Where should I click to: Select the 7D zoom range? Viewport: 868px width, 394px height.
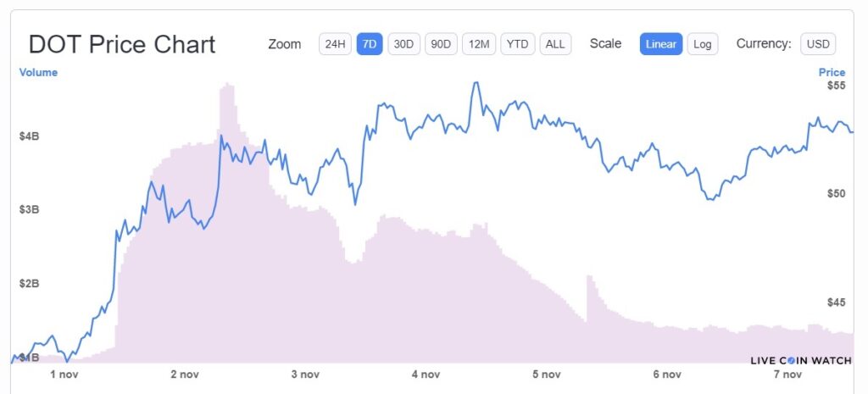[370, 44]
